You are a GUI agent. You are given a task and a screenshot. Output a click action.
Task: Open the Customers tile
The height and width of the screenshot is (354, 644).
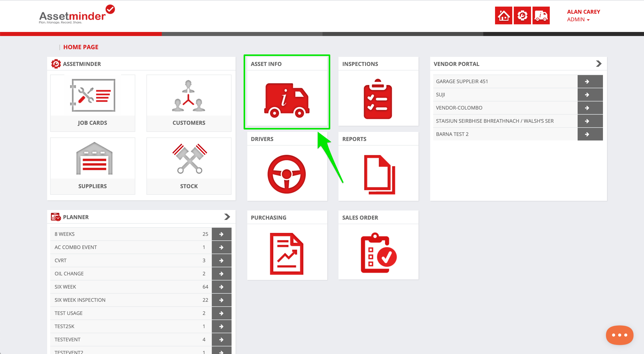tap(189, 103)
